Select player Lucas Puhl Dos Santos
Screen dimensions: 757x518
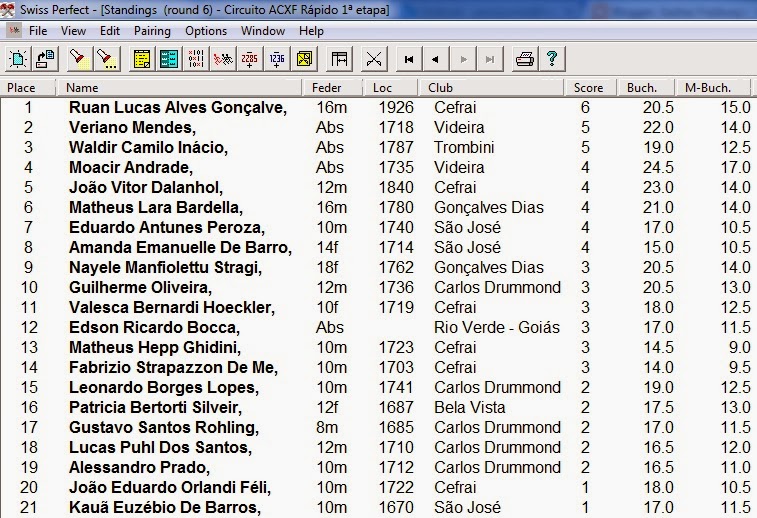pos(160,448)
